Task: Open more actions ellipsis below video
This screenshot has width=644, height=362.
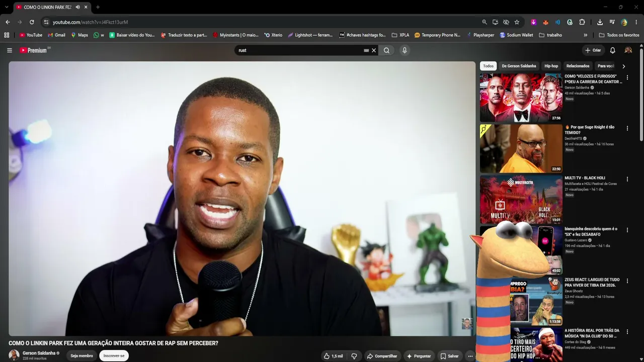Action: (470, 356)
